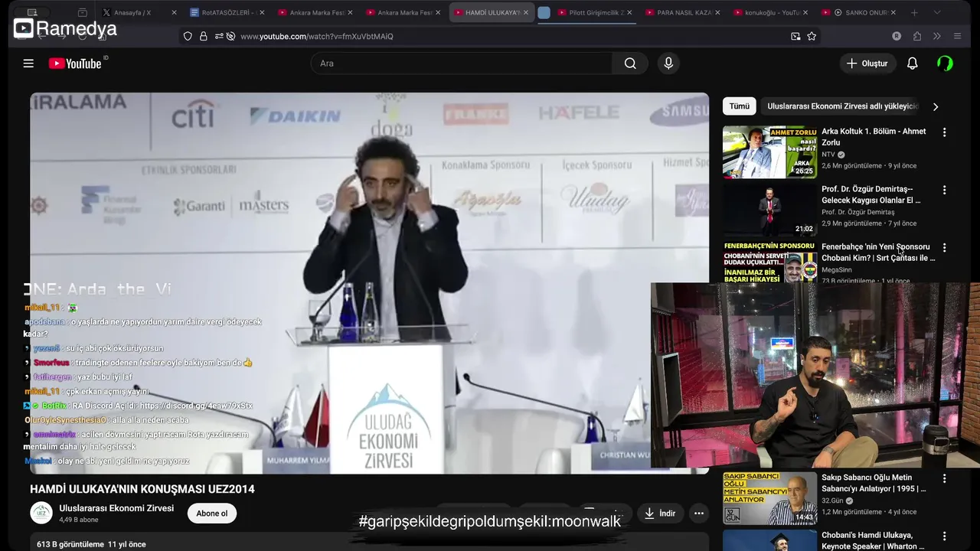Open the Prof. Dr. Özgür Demirtaş video thumbnail
The height and width of the screenshot is (551, 980).
click(769, 210)
